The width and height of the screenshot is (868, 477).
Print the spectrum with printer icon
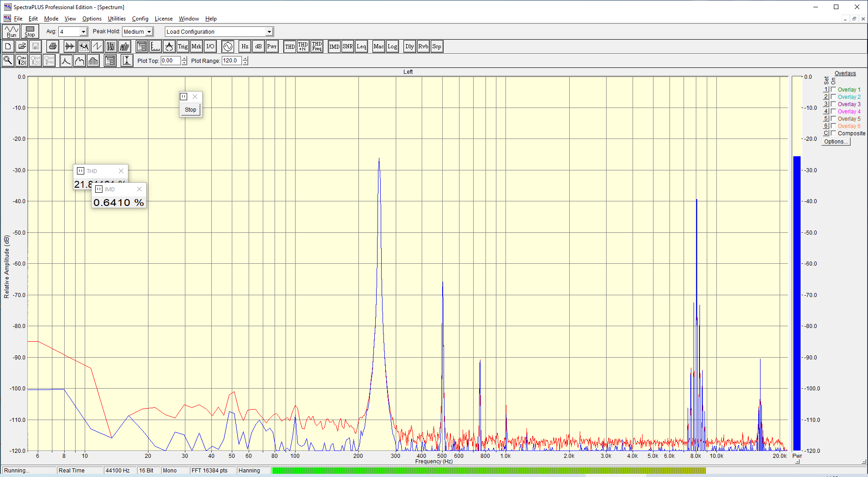click(53, 46)
